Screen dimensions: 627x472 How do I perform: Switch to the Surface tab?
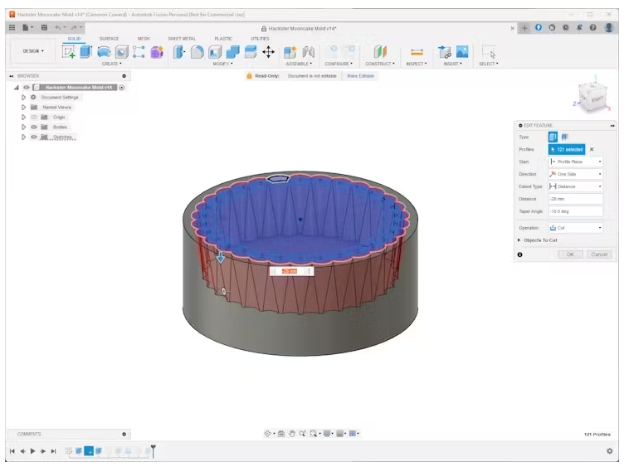(x=109, y=38)
